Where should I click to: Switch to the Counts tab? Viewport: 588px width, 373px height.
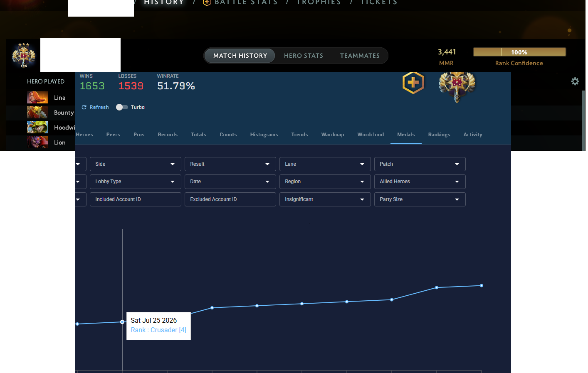tap(228, 135)
